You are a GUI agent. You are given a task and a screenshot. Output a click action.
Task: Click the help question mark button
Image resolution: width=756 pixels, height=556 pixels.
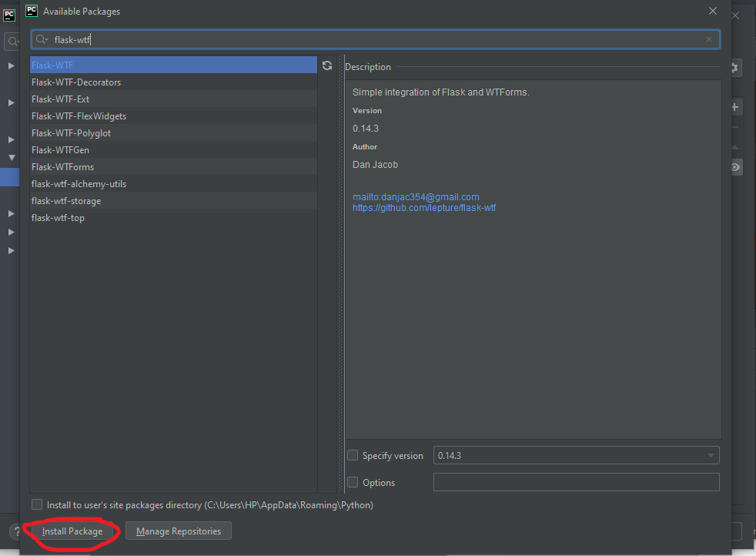pos(15,531)
